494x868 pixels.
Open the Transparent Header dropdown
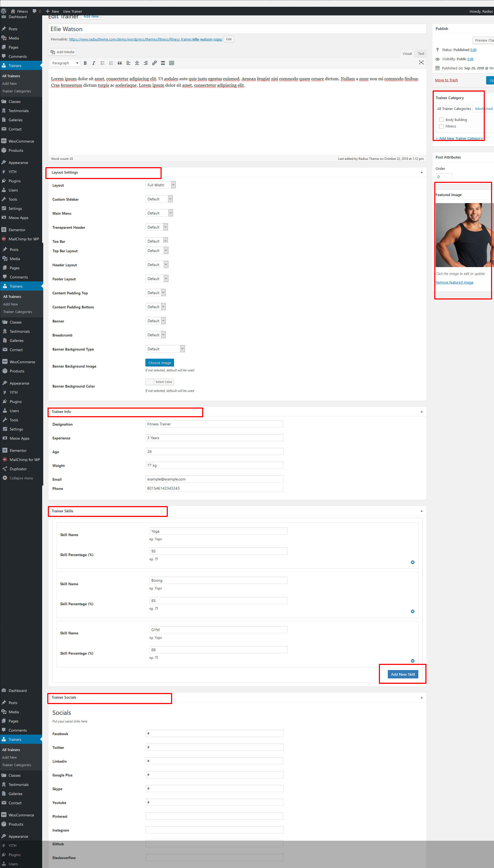click(x=157, y=227)
